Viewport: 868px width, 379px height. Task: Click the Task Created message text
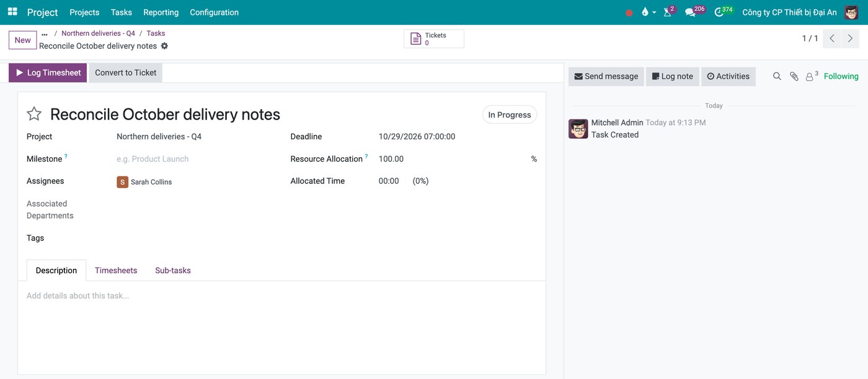pos(615,134)
